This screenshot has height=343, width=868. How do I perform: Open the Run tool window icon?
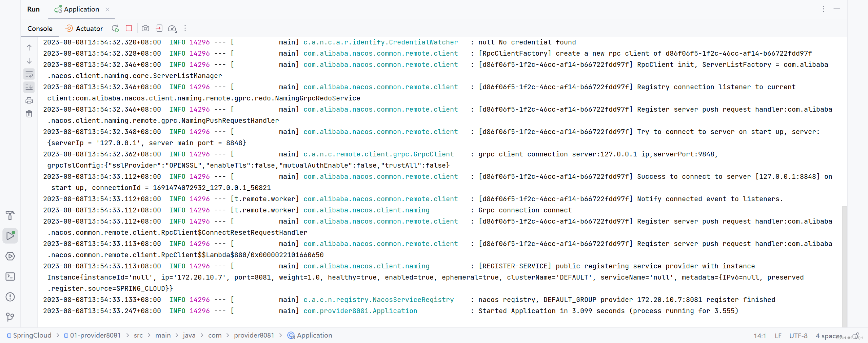pos(10,235)
